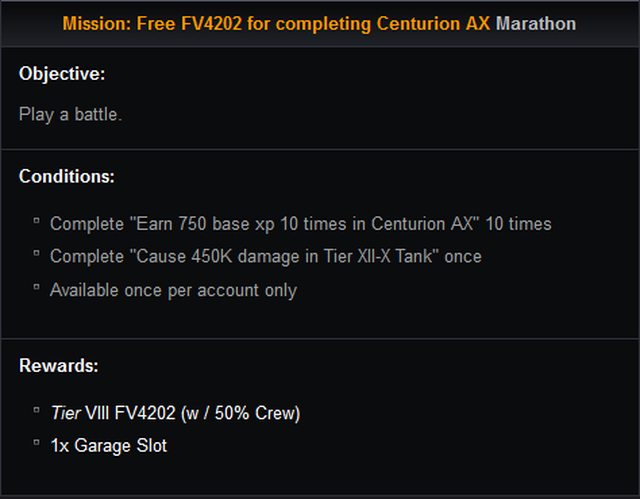The image size is (640, 499).
Task: Click "FV4202" in the mission title
Action: coord(211,24)
